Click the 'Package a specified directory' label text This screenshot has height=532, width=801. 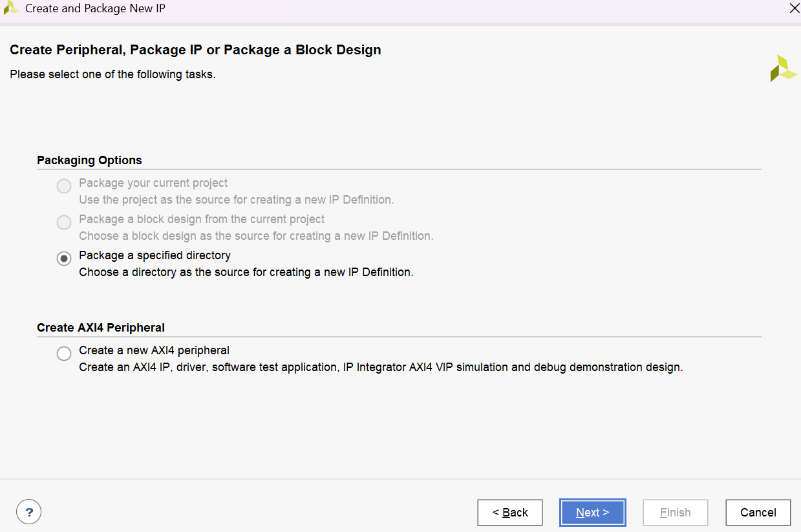click(x=155, y=255)
